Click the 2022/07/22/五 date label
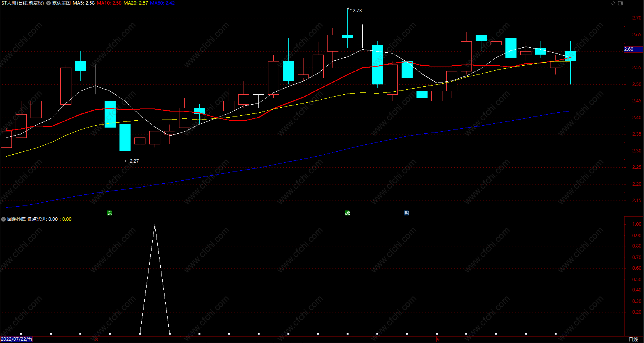This screenshot has width=644, height=343. click(17, 339)
